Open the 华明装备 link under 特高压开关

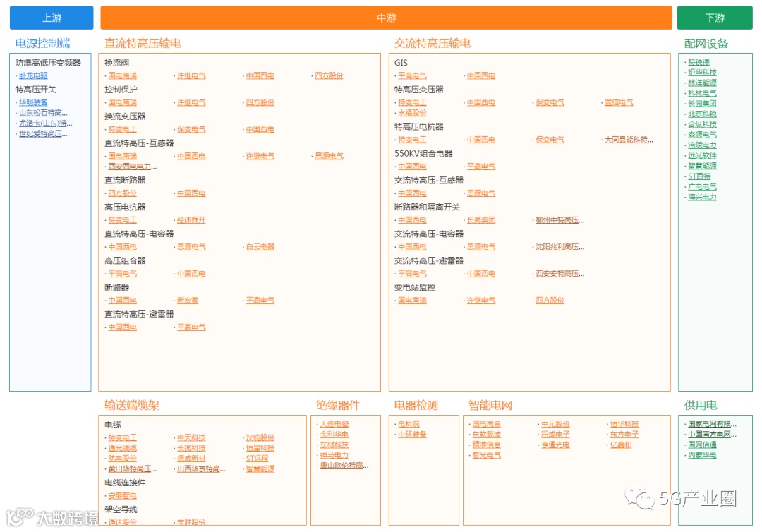pyautogui.click(x=34, y=102)
